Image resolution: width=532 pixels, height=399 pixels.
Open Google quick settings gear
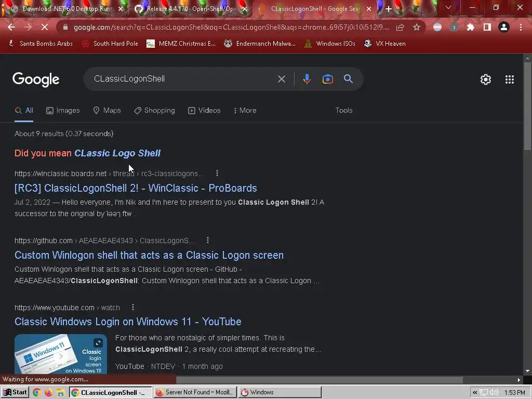(x=486, y=79)
